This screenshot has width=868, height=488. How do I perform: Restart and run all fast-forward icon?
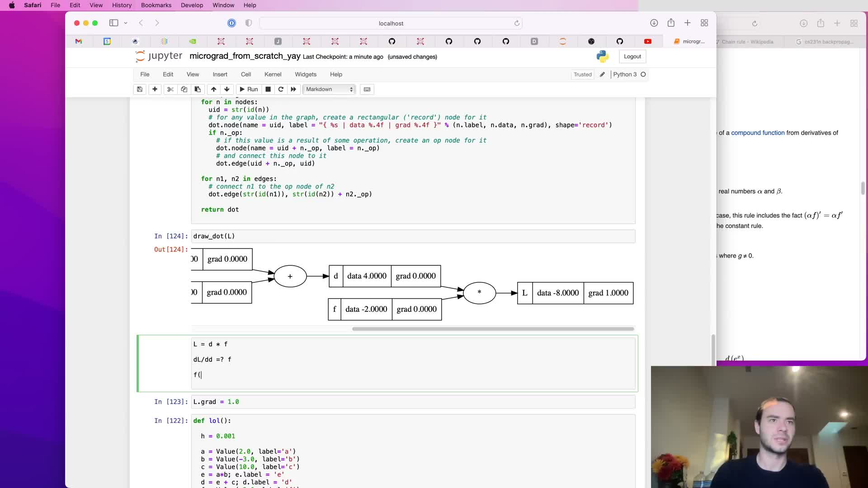293,89
